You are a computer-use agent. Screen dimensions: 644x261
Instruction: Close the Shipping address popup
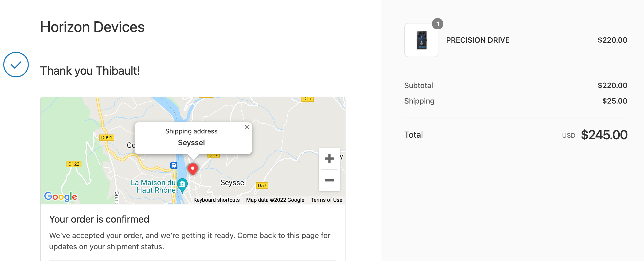point(247,127)
